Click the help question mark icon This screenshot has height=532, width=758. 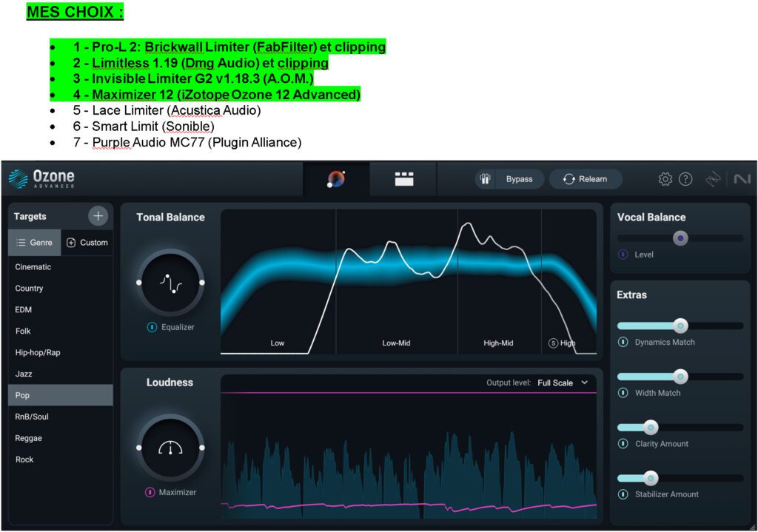tap(685, 179)
